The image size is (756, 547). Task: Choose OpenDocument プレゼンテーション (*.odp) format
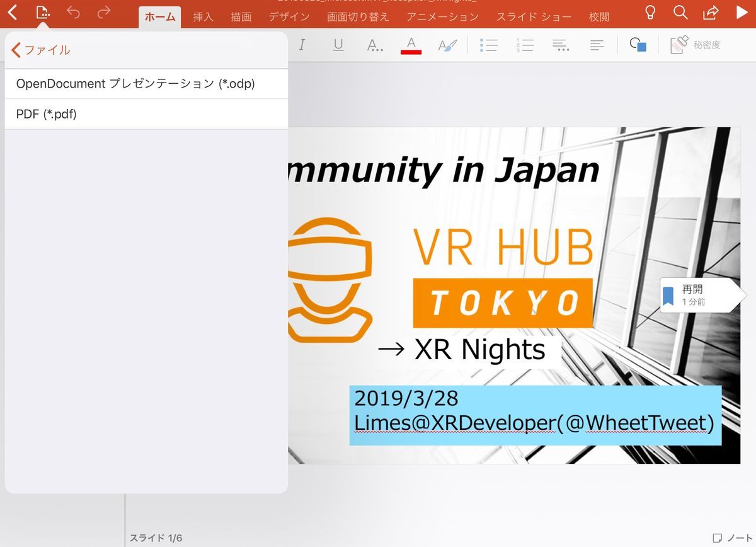pyautogui.click(x=146, y=84)
